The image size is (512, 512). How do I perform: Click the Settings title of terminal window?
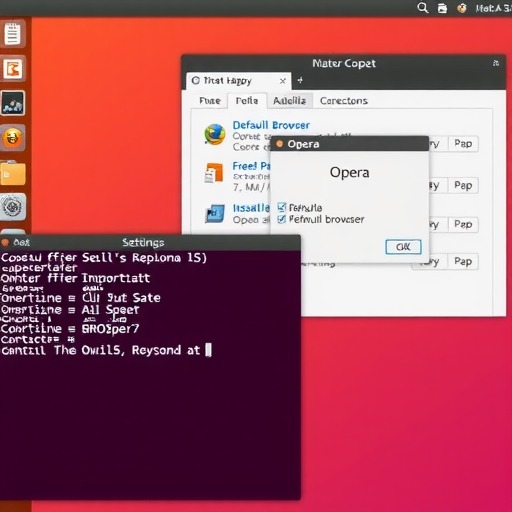(x=143, y=242)
